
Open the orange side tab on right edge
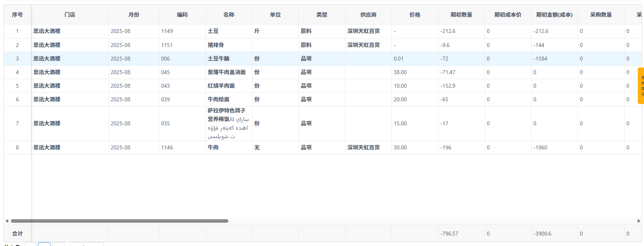click(641, 86)
